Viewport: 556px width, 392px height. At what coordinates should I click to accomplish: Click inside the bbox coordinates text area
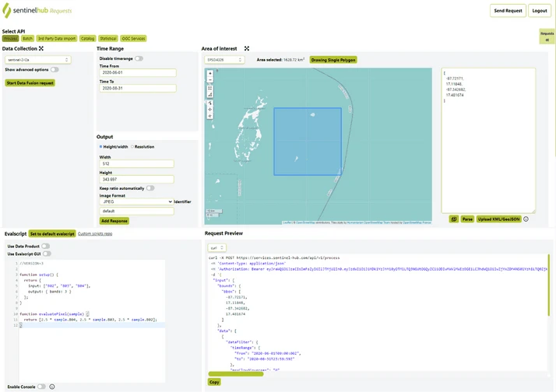(x=488, y=141)
